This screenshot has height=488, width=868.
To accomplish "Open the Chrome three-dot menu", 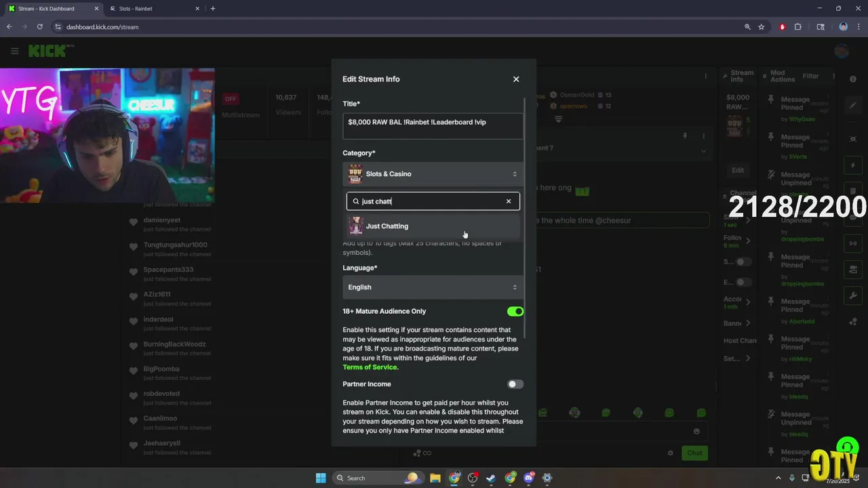I will [x=859, y=27].
